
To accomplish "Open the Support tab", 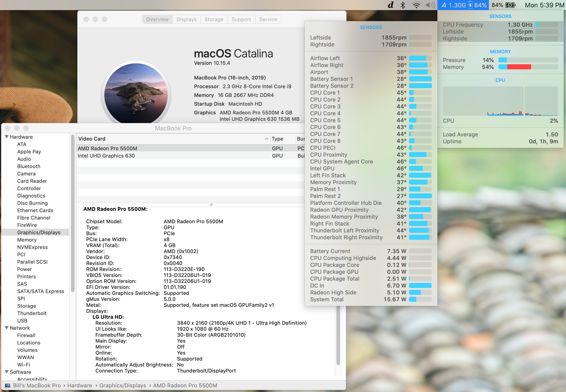I will 241,19.
